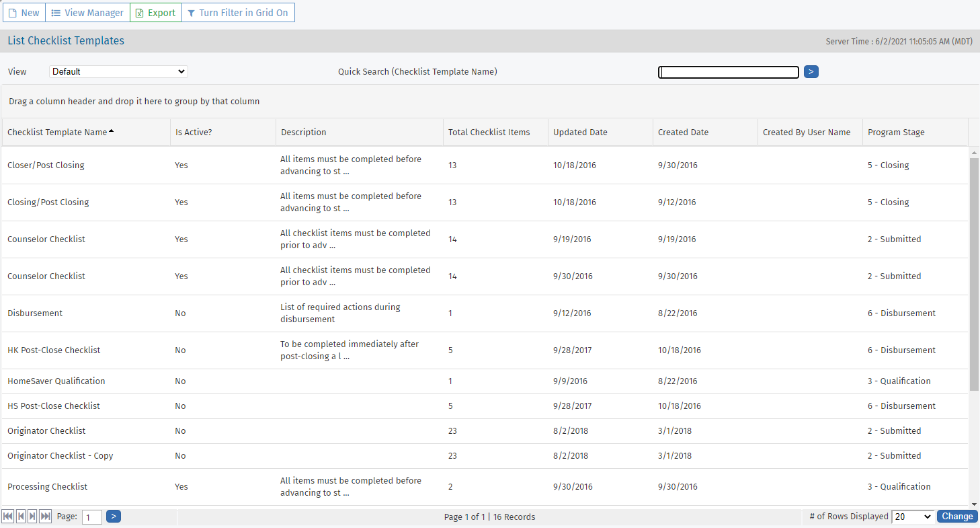
Task: Open the Closer/Post Closing template
Action: point(46,165)
